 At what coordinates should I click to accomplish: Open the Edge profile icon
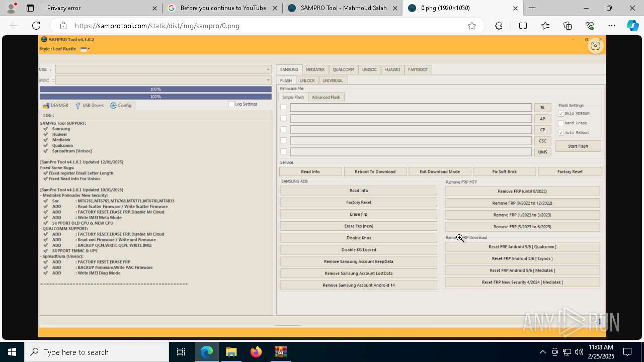tap(12, 8)
